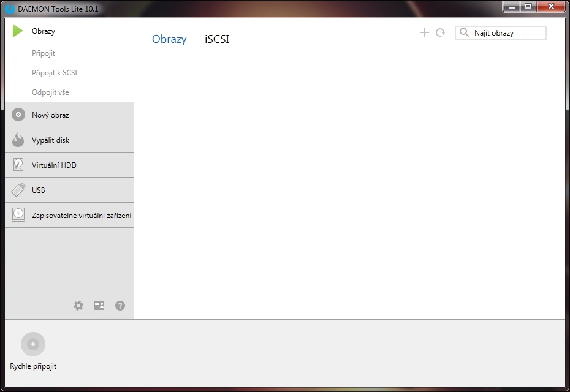Click the license card icon
570x392 pixels.
[x=99, y=305]
